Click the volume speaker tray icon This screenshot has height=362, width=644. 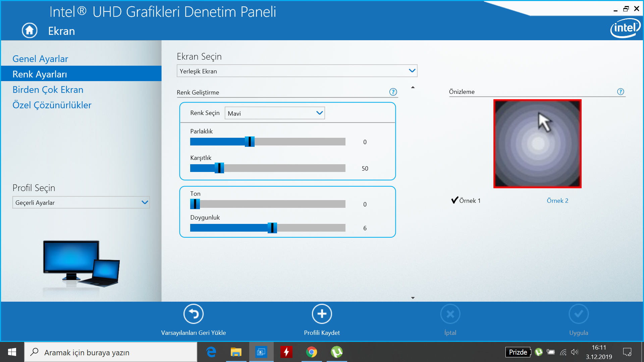pos(575,352)
